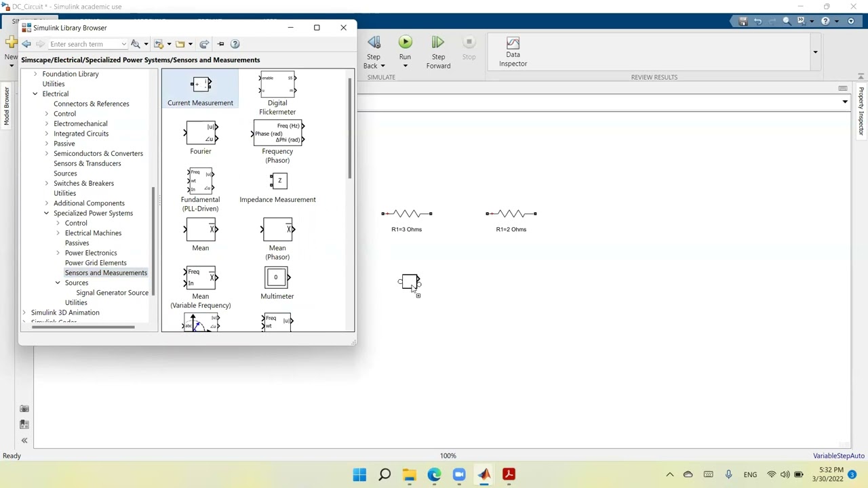Expand the Electrical Machines node
The width and height of the screenshot is (868, 488).
click(58, 233)
